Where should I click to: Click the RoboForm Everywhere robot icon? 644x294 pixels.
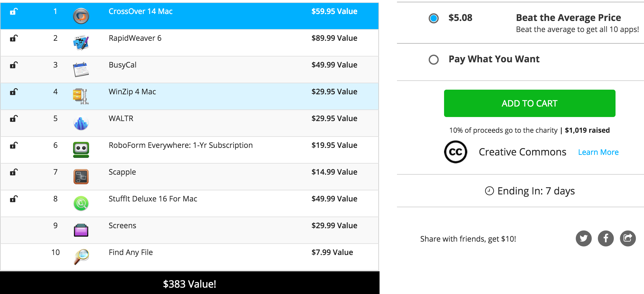[x=81, y=150]
